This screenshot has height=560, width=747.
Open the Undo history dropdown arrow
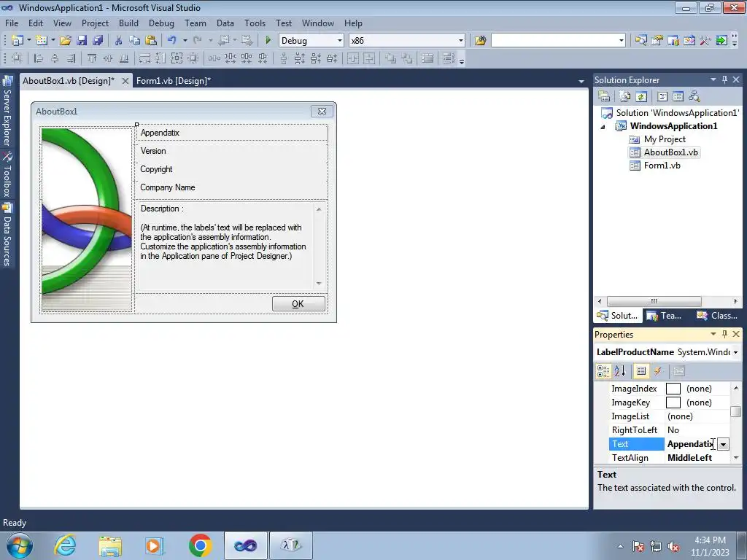click(185, 41)
